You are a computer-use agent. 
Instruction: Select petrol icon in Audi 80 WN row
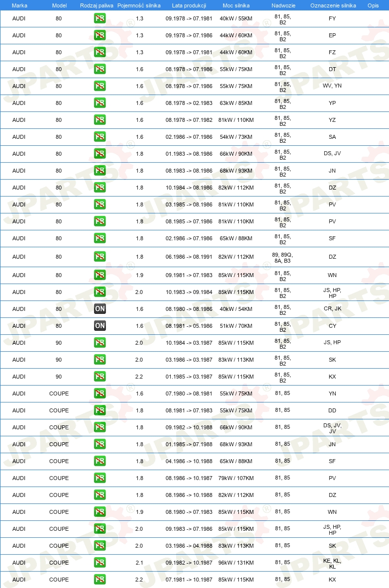100,275
